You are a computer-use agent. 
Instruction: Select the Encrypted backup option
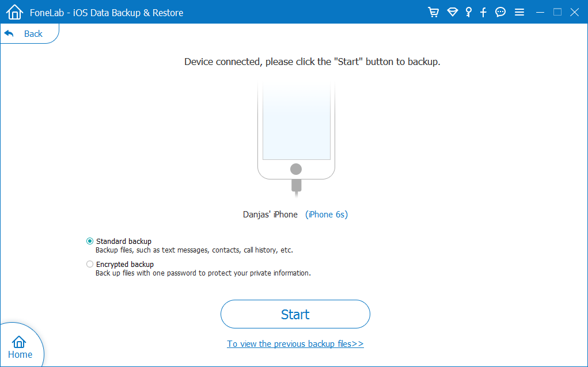(120, 264)
